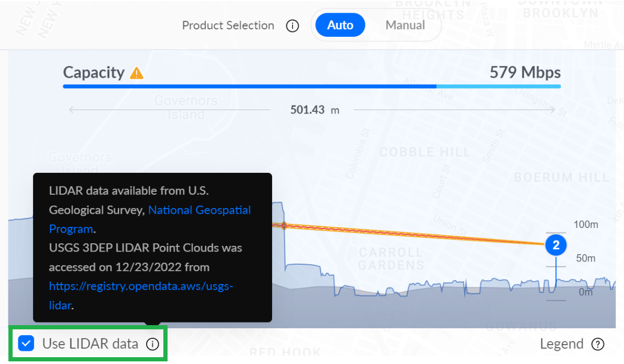
Task: Click the 100m elevation axis label
Action: pos(586,225)
